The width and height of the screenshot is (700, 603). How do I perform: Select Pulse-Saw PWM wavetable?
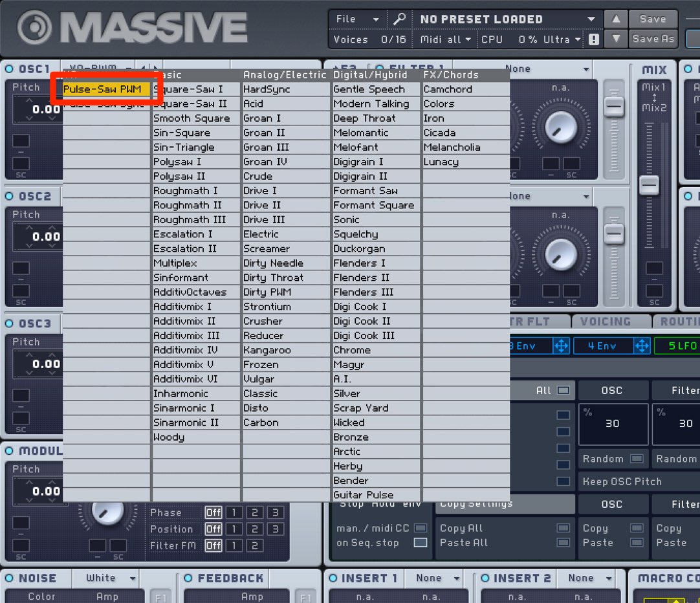pyautogui.click(x=106, y=89)
